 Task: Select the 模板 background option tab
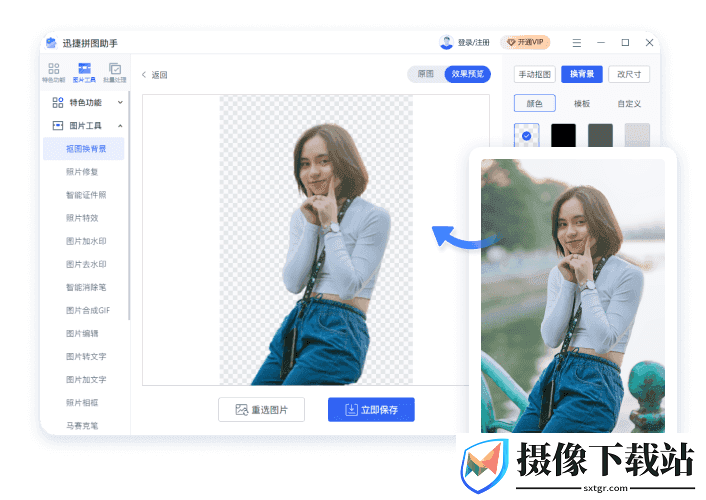[x=582, y=104]
